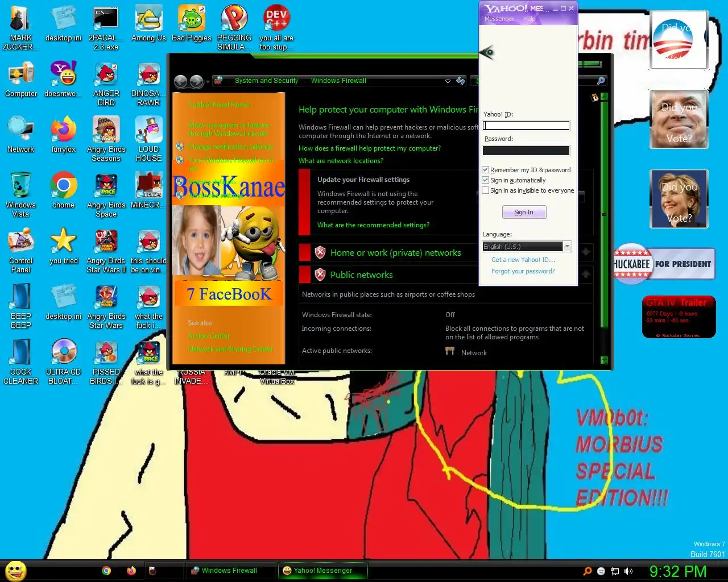Open the Firewall address bar dropdown arrow
Image resolution: width=728 pixels, height=582 pixels.
pyautogui.click(x=448, y=81)
